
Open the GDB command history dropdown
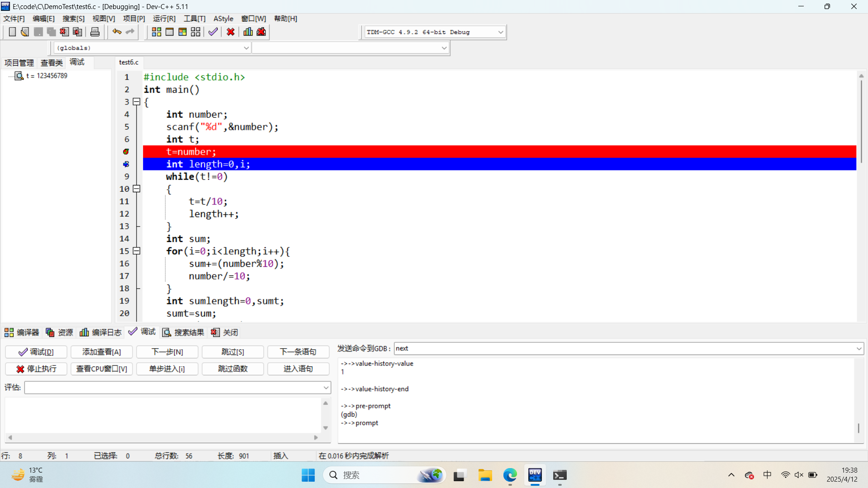pos(859,348)
